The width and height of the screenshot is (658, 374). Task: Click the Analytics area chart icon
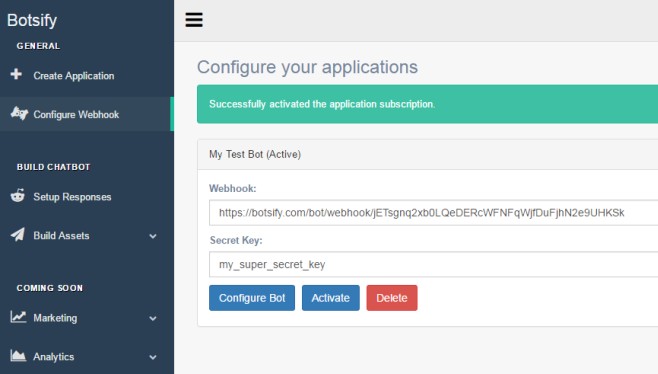[18, 356]
